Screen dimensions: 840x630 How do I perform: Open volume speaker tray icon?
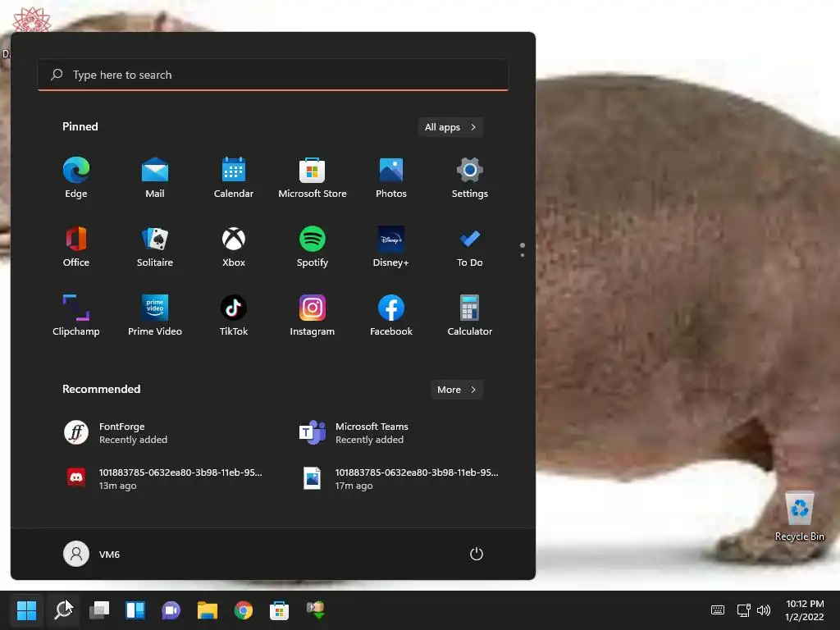click(764, 610)
